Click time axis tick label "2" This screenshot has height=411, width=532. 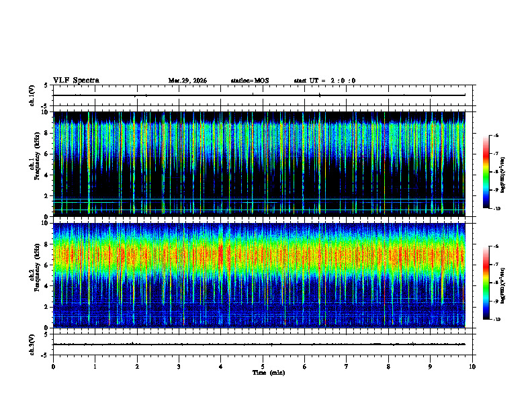137,367
